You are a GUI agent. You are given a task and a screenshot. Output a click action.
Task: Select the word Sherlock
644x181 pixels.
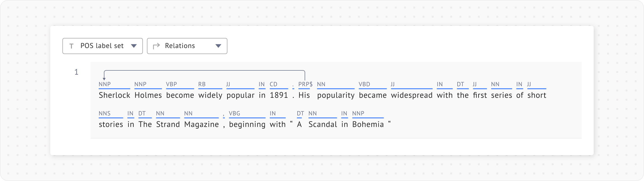click(114, 95)
